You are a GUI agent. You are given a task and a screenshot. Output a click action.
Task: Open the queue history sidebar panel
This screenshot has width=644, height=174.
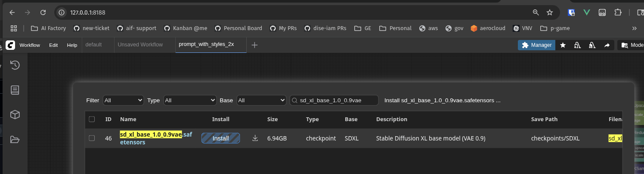coord(15,65)
